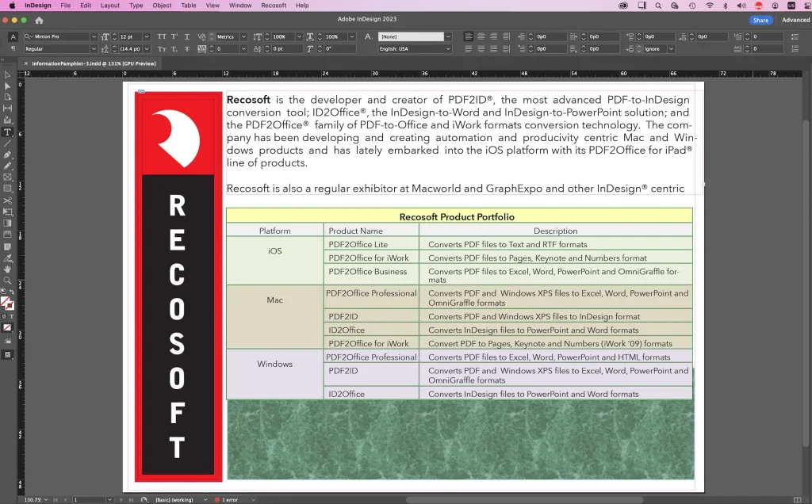Select the Direct Selection tool
812x504 pixels.
(7, 86)
